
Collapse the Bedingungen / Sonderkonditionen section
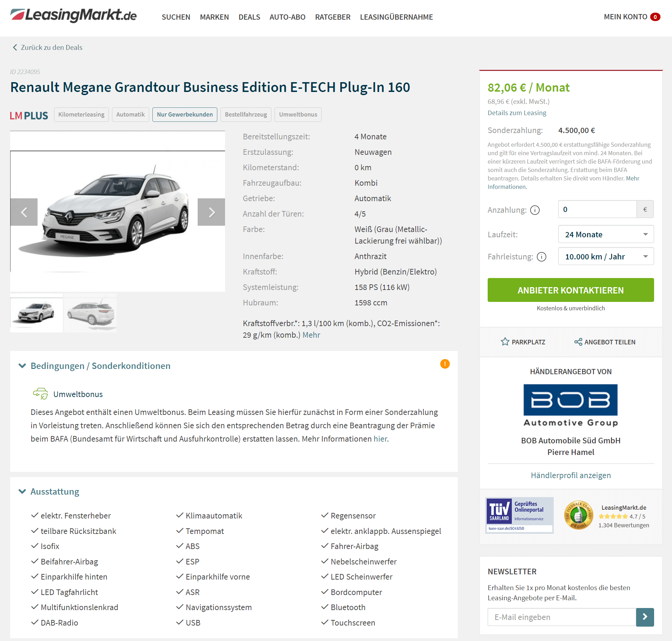[22, 366]
